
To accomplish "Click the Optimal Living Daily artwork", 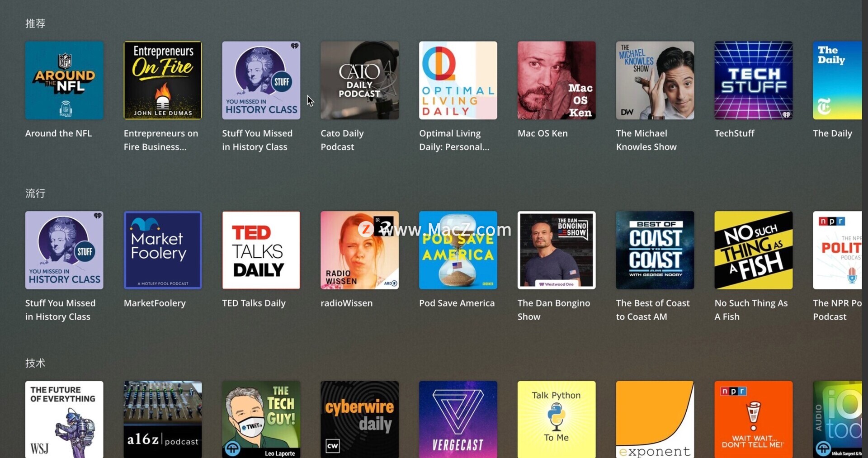I will pyautogui.click(x=458, y=80).
